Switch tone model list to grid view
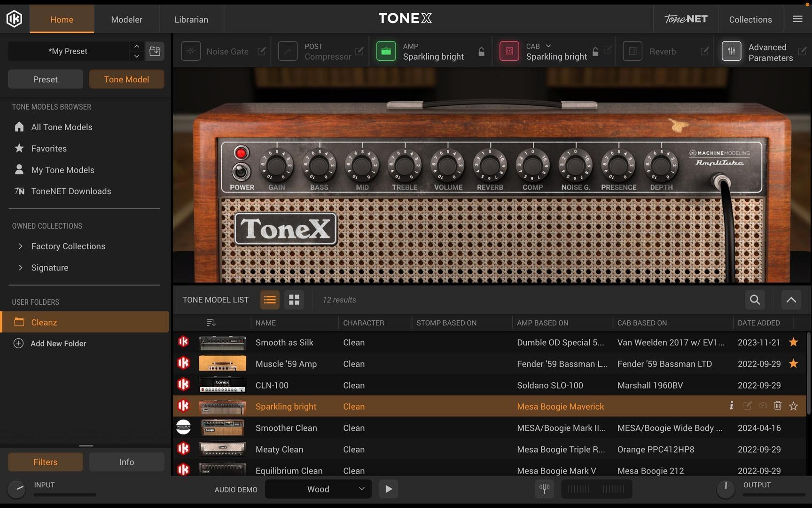The image size is (812, 508). (x=294, y=300)
